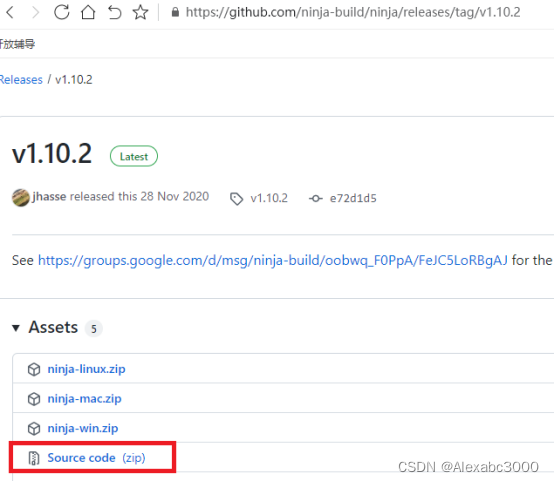The height and width of the screenshot is (482, 554).
Task: Click the zip file icon beside Source code
Action: 34,458
